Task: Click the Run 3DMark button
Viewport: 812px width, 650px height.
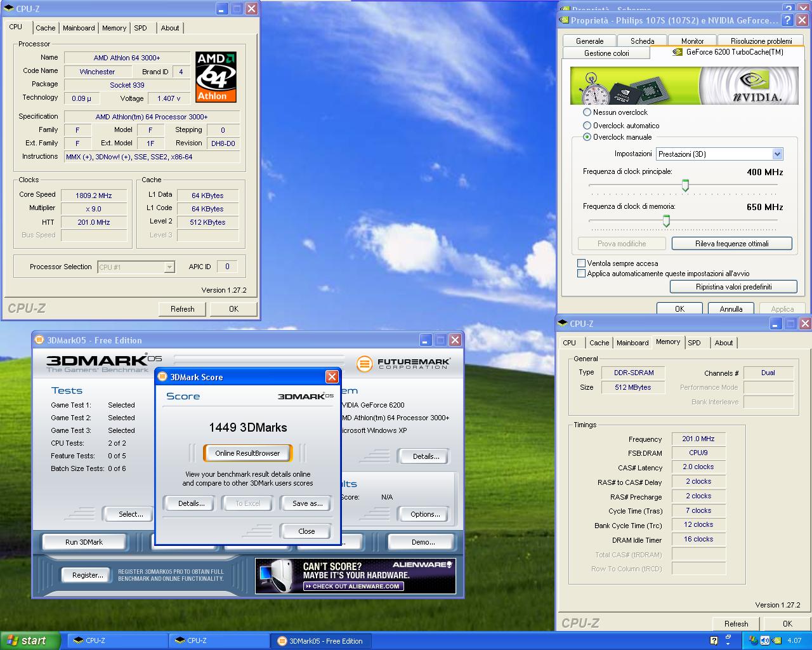Action: [84, 542]
